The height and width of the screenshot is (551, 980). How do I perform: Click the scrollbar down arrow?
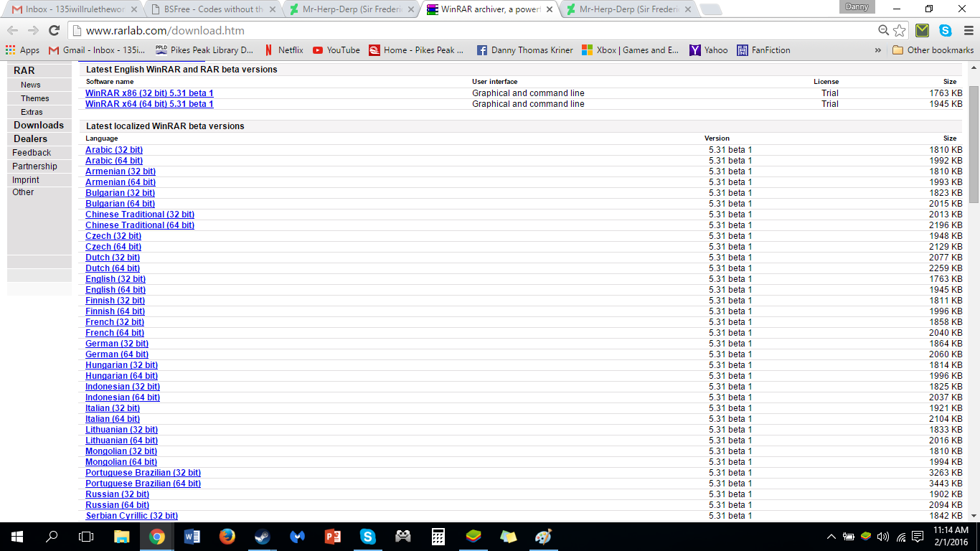coord(974,516)
